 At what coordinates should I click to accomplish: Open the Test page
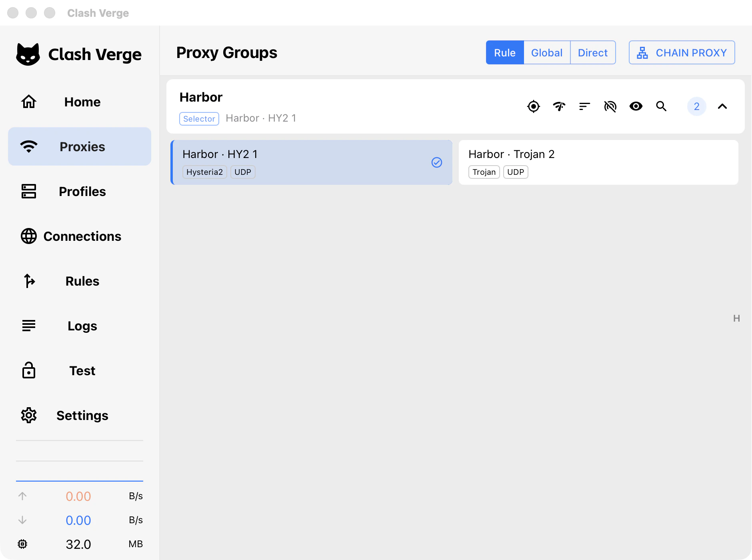click(x=80, y=370)
